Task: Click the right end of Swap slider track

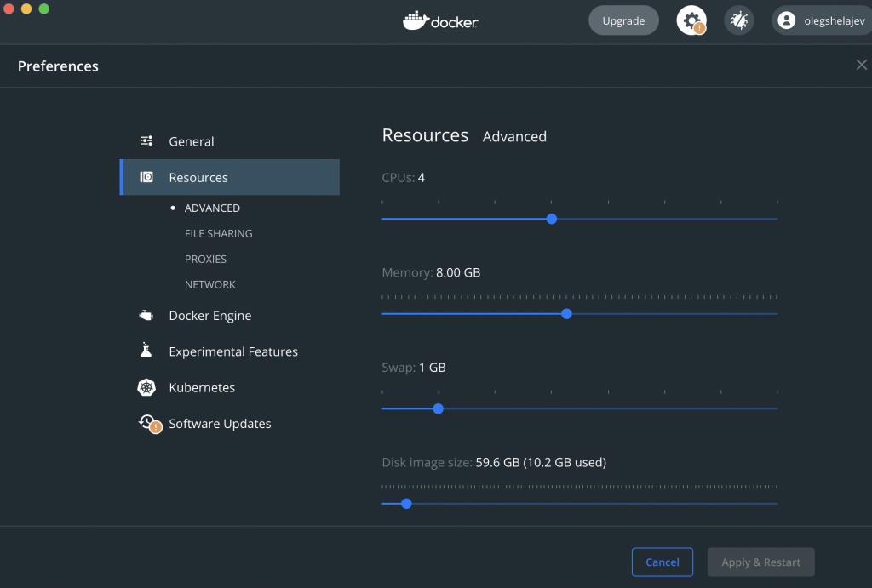Action: 777,409
